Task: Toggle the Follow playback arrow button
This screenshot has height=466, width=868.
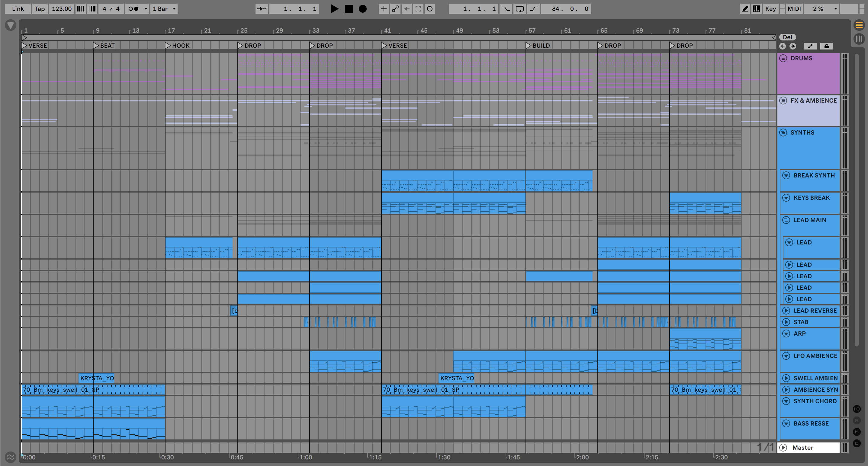Action: 262,9
